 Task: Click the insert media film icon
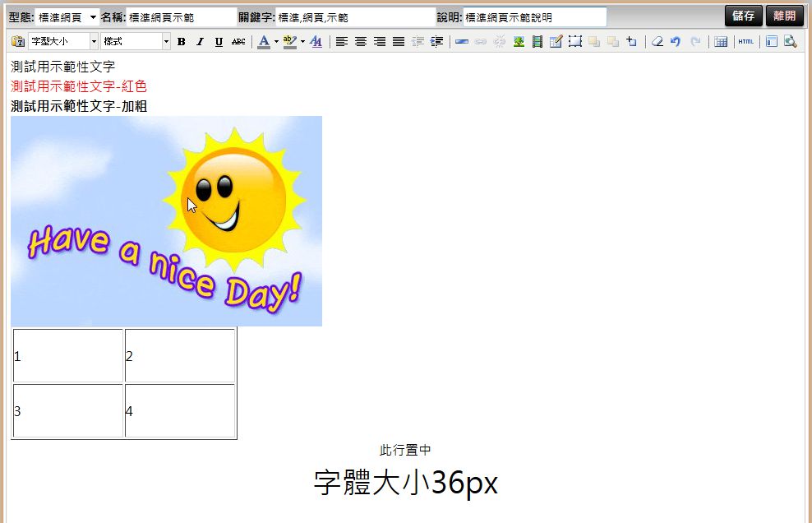pyautogui.click(x=537, y=42)
